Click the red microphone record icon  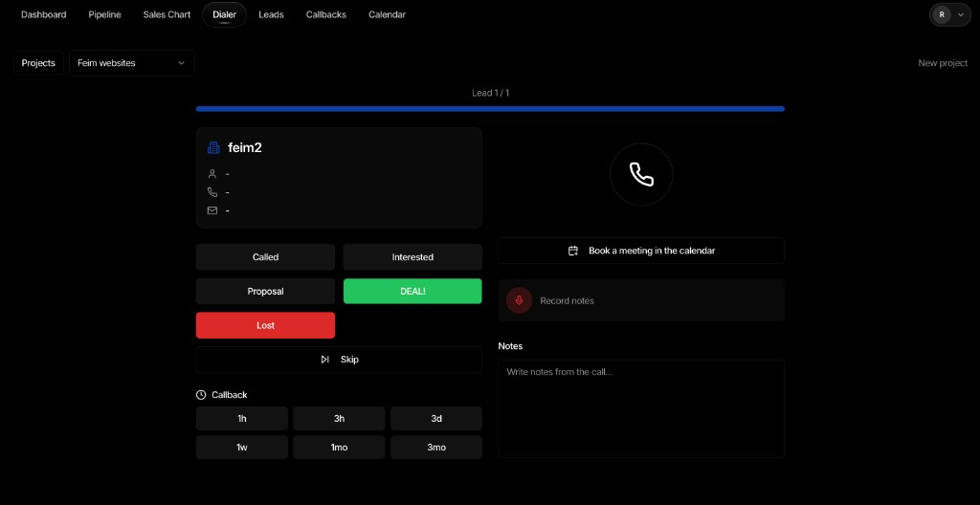pos(519,300)
